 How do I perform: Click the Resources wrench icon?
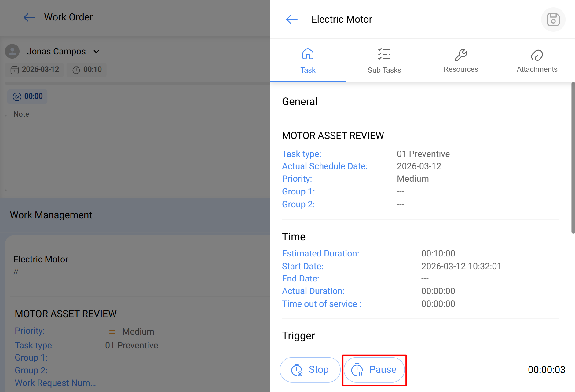tap(460, 55)
